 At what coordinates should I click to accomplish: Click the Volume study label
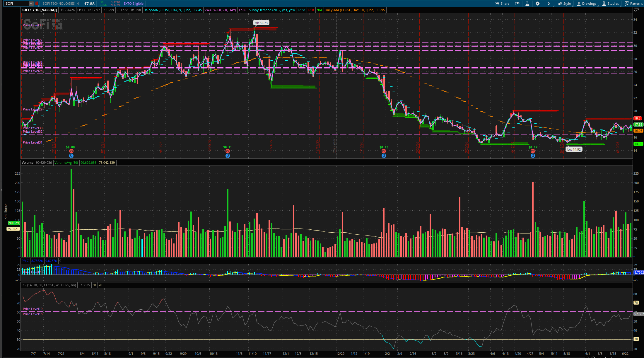[x=28, y=163]
